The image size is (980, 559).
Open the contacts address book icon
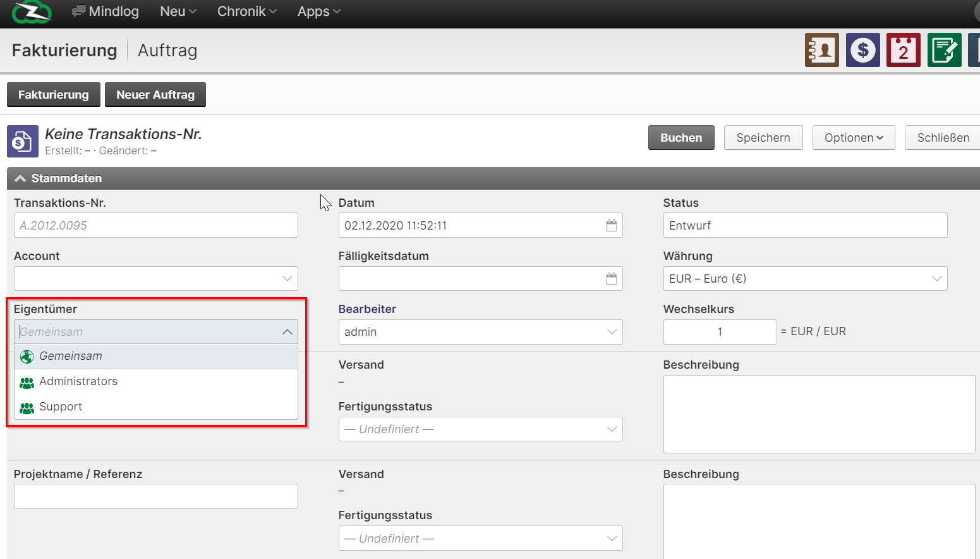(821, 50)
